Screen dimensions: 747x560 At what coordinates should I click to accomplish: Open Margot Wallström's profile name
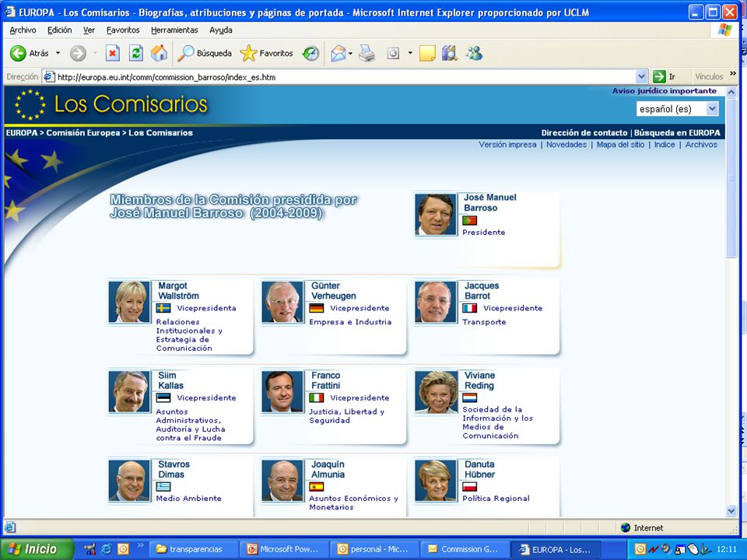178,290
